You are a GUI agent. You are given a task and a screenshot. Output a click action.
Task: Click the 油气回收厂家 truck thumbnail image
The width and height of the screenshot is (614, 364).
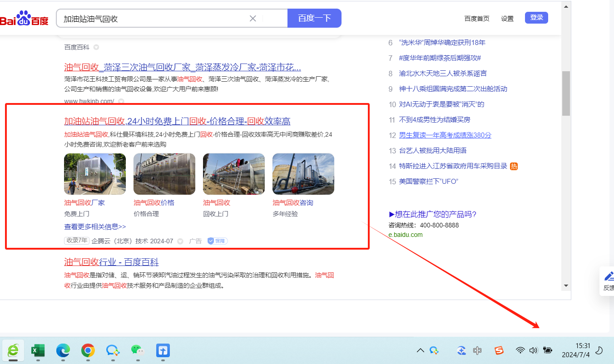[95, 174]
